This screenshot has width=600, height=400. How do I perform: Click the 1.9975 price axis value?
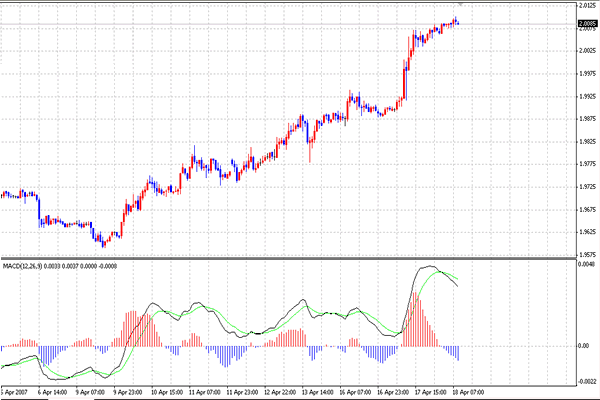588,73
